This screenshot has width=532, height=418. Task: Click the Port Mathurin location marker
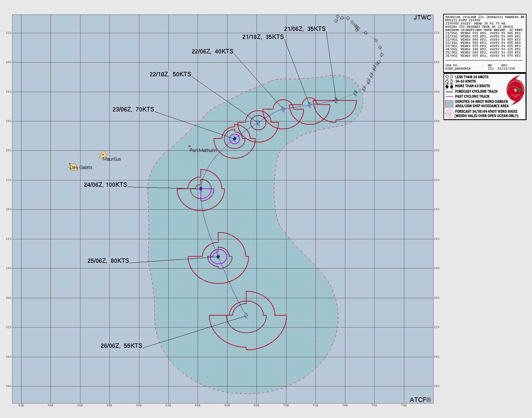(189, 146)
